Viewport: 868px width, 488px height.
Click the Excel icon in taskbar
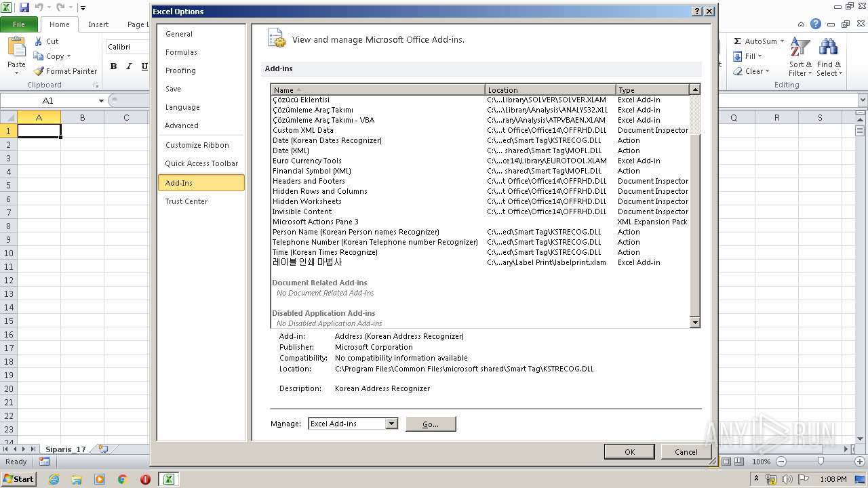pyautogui.click(x=168, y=479)
